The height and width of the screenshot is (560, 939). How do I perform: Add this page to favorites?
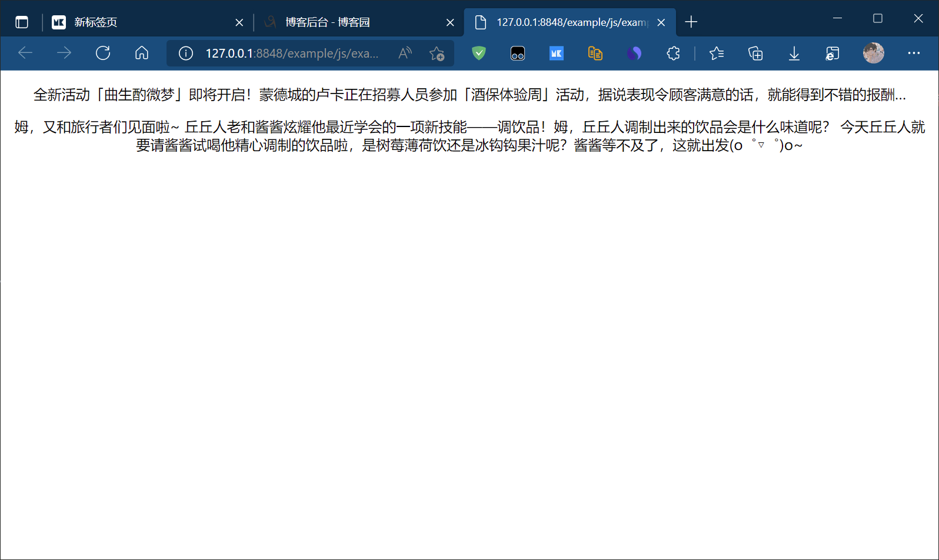(437, 54)
